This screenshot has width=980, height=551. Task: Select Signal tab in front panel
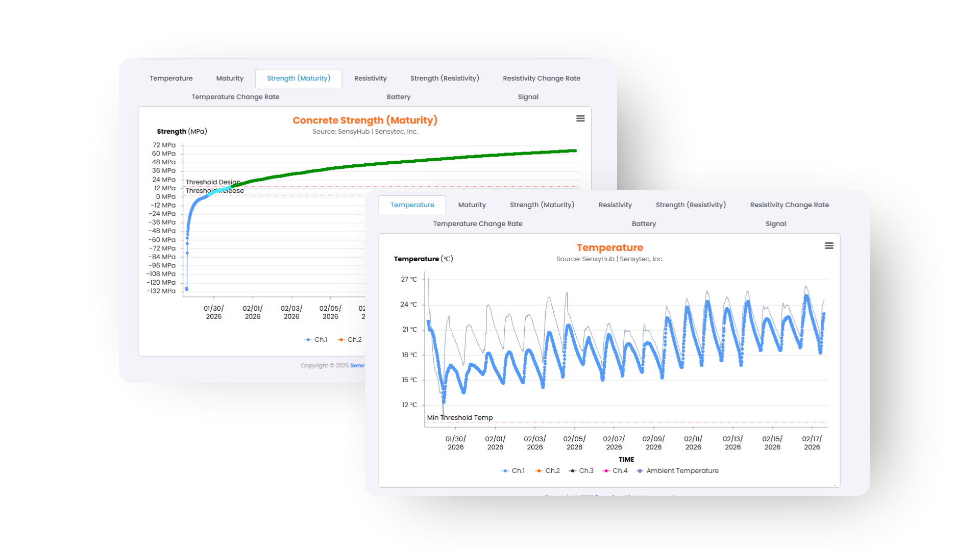point(775,224)
